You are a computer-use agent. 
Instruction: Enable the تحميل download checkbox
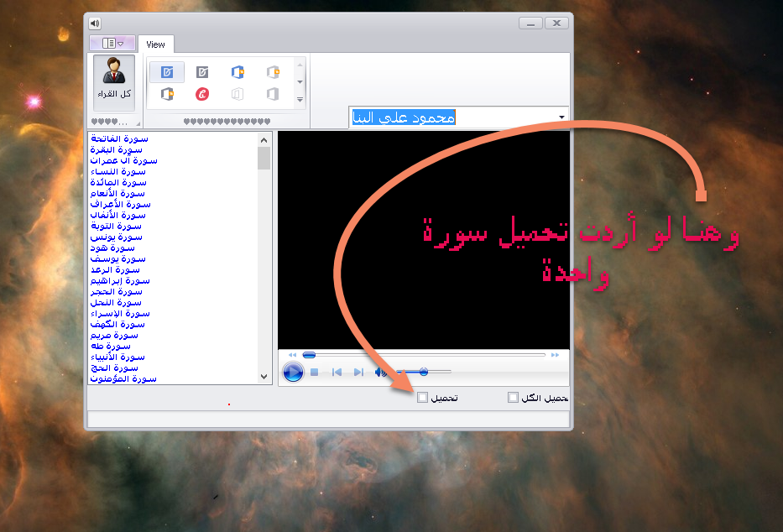[x=422, y=398]
